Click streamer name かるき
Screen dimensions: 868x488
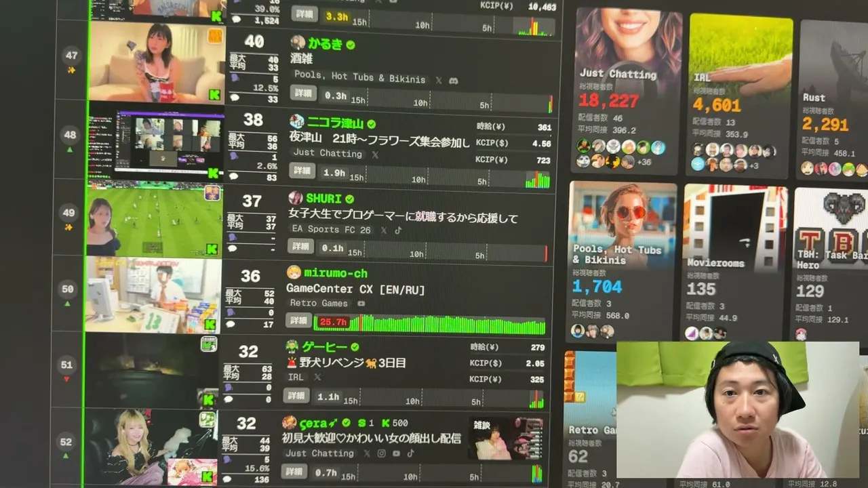(x=325, y=44)
